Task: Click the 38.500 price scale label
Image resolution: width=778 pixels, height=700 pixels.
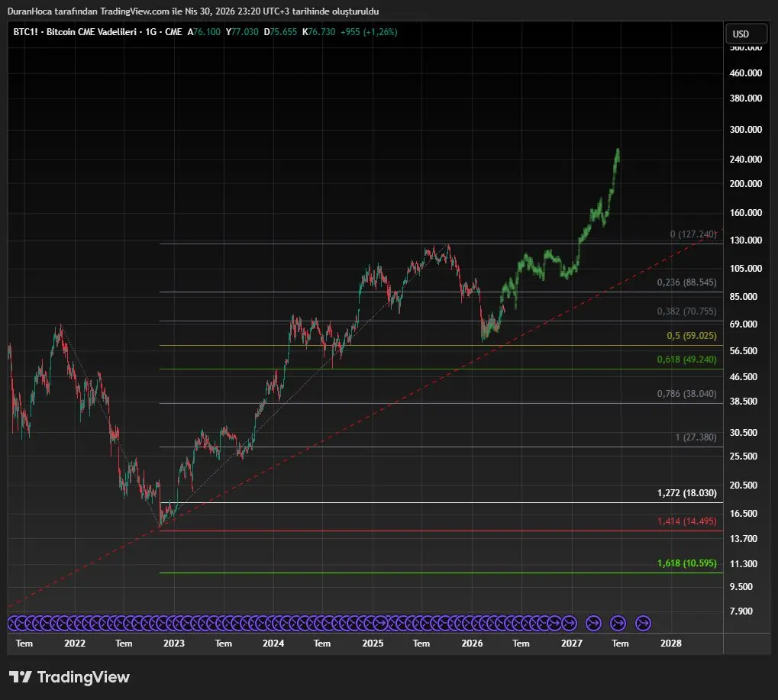Action: [x=744, y=401]
